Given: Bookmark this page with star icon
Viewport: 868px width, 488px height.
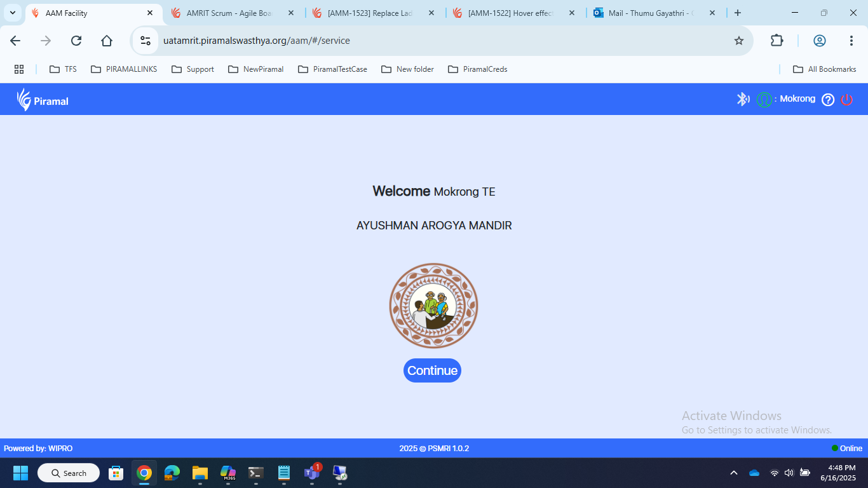Looking at the screenshot, I should tap(739, 41).
